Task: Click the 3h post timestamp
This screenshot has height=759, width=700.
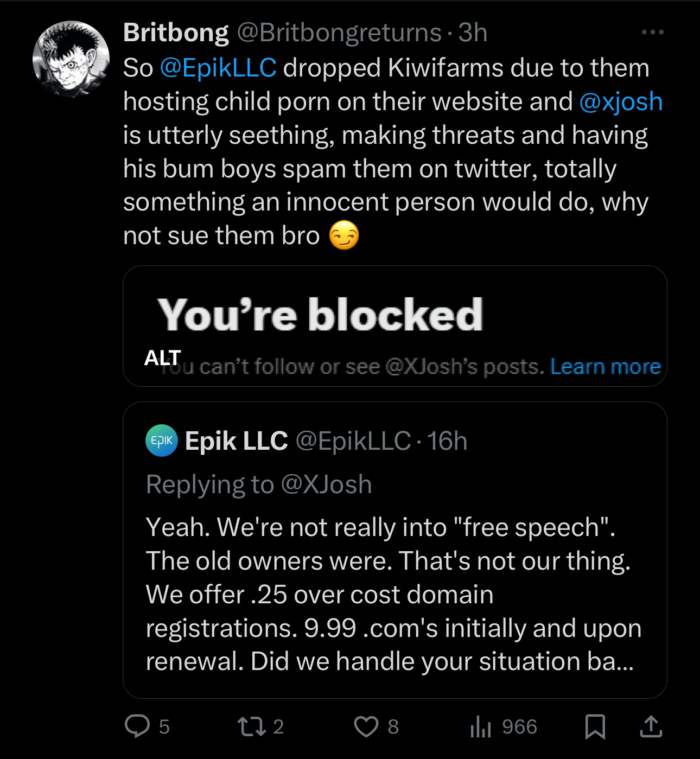Action: tap(473, 33)
